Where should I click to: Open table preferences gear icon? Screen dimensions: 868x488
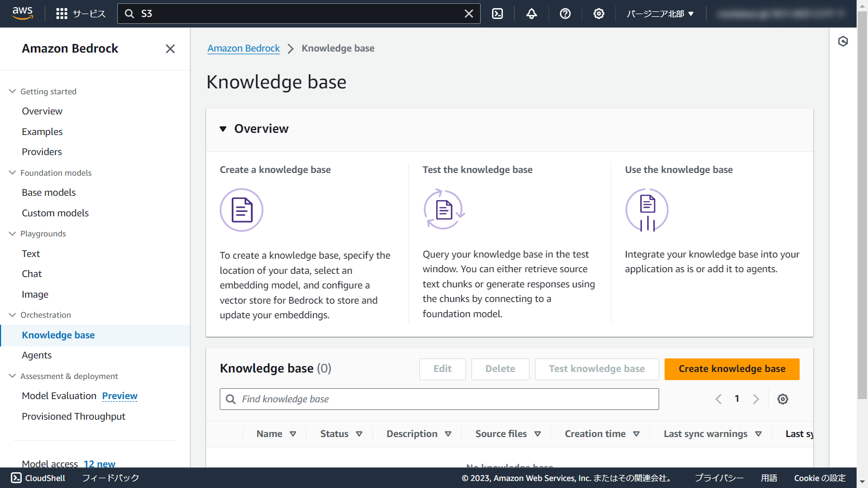(783, 399)
